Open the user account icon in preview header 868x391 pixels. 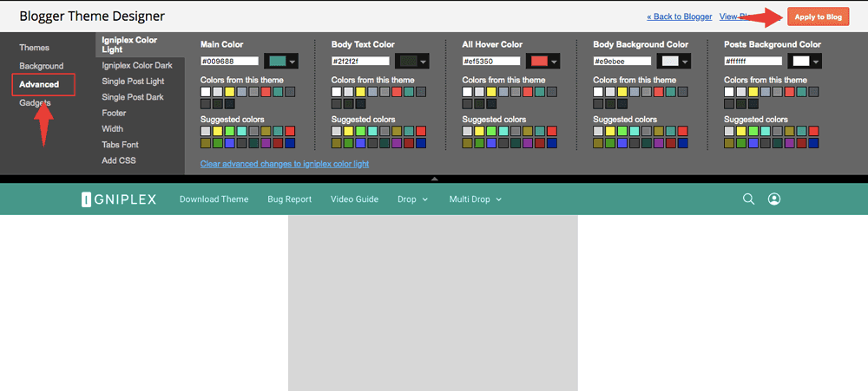point(774,199)
